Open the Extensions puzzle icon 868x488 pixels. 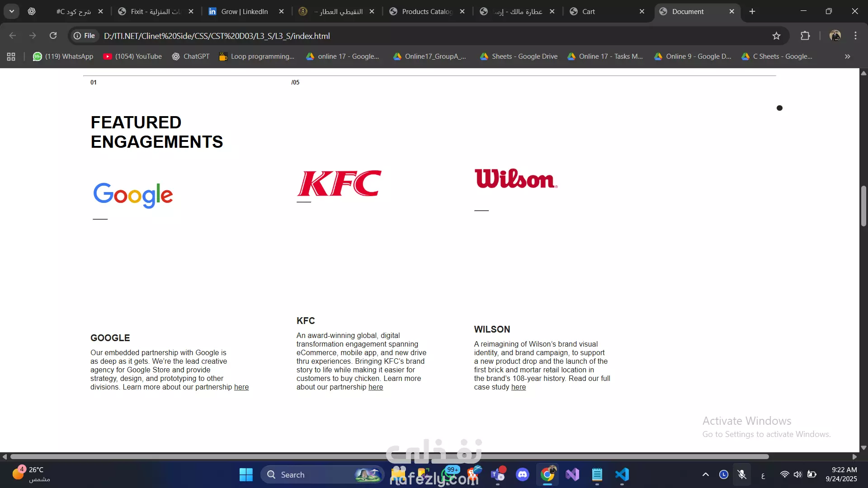(805, 36)
